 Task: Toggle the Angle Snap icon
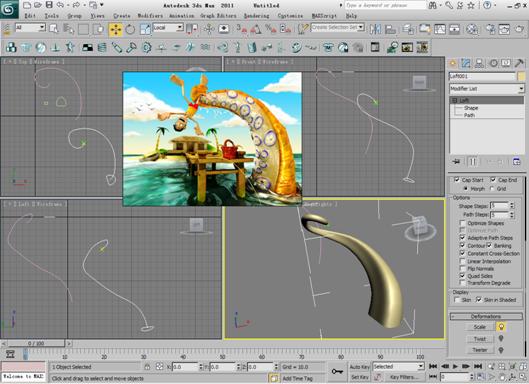point(255,29)
